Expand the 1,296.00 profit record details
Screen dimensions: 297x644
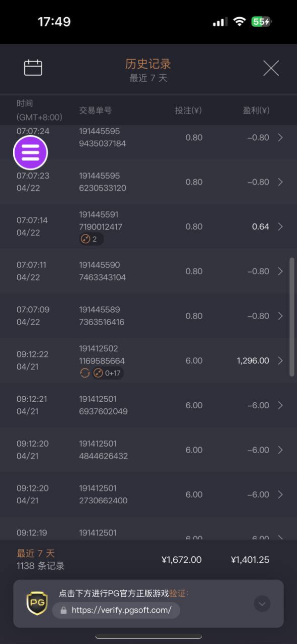point(280,361)
